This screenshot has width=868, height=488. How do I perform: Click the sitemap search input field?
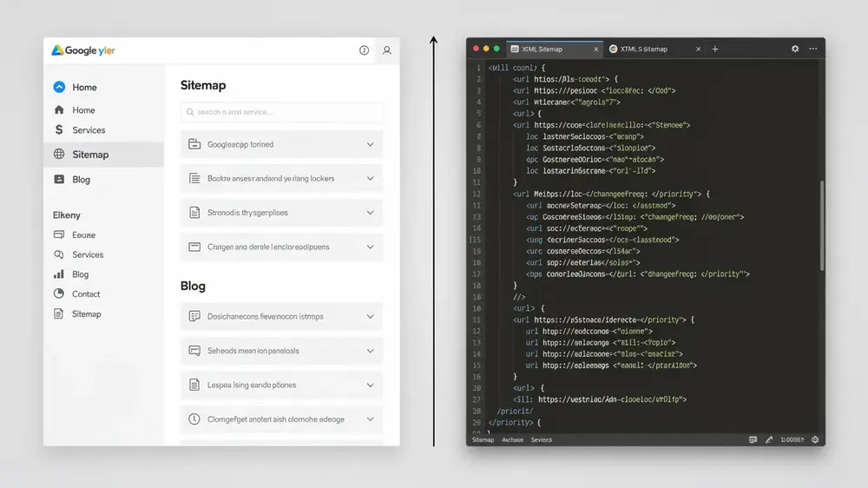(281, 112)
